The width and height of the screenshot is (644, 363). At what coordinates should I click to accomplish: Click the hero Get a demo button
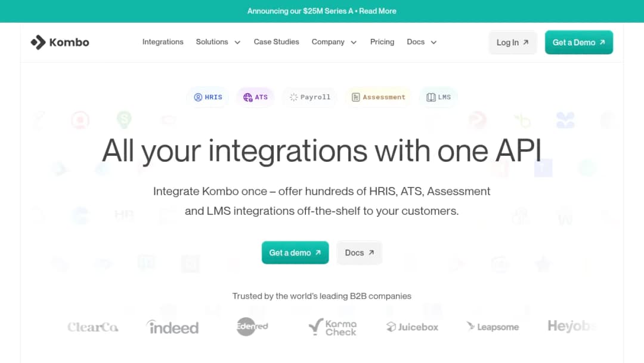[295, 253]
